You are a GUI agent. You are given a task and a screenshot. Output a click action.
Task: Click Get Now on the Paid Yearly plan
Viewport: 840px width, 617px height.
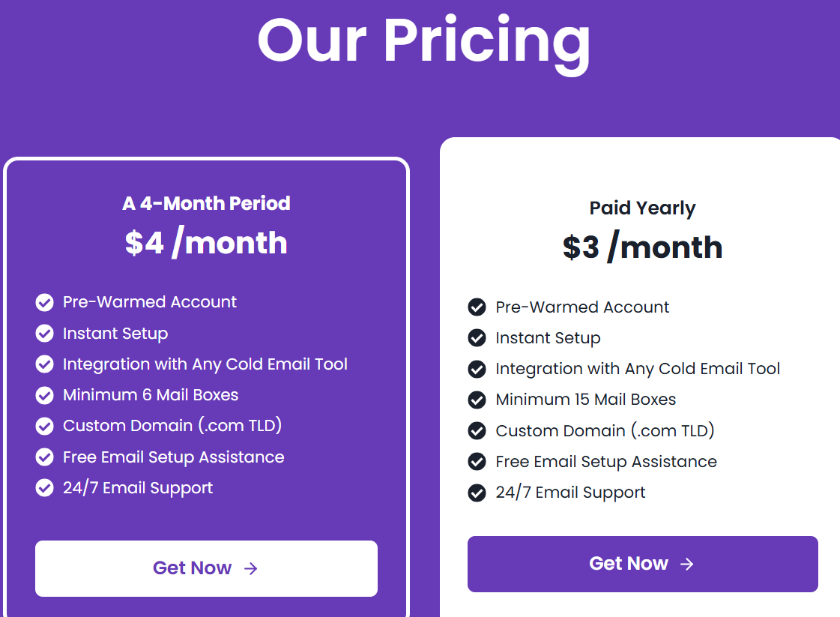[x=642, y=564]
